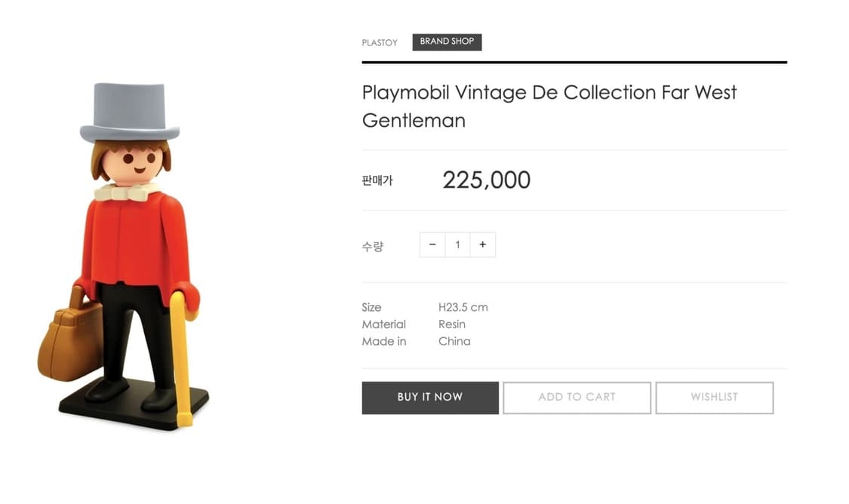Click the Resin material value
Viewport: 849px width, 504px height.
tap(452, 324)
